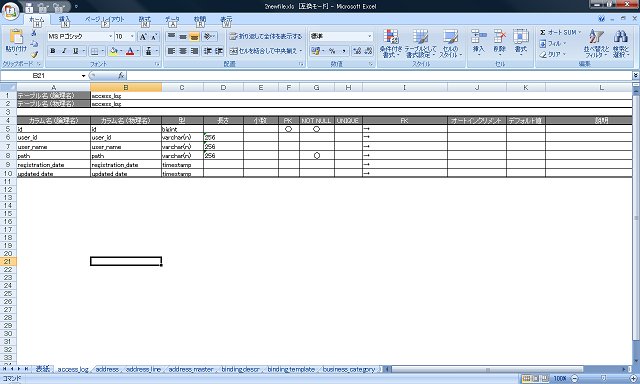Click Increase Decimal icon
This screenshot has height=384, width=640.
357,51
